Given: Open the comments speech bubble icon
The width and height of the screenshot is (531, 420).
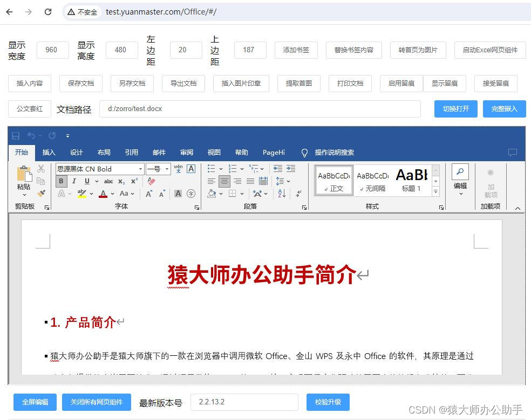Looking at the screenshot, I should pos(512,152).
